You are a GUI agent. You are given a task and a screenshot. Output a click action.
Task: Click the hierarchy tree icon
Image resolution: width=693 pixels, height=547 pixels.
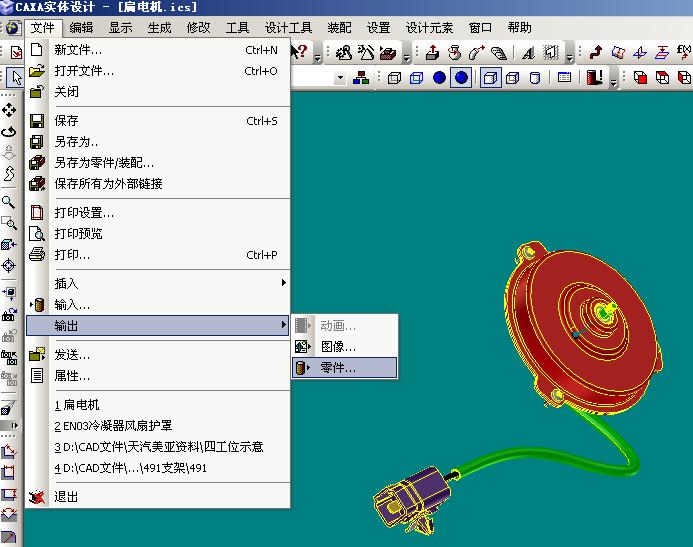click(361, 78)
